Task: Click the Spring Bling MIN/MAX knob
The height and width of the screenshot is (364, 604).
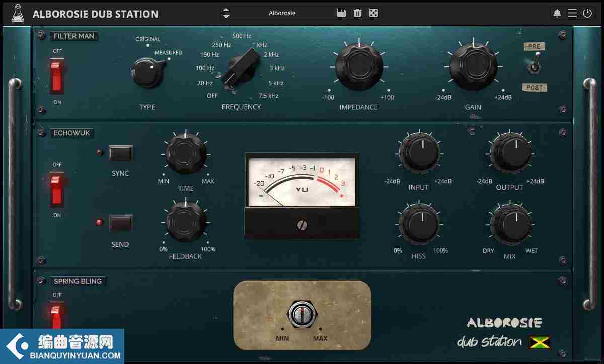Action: (x=302, y=315)
